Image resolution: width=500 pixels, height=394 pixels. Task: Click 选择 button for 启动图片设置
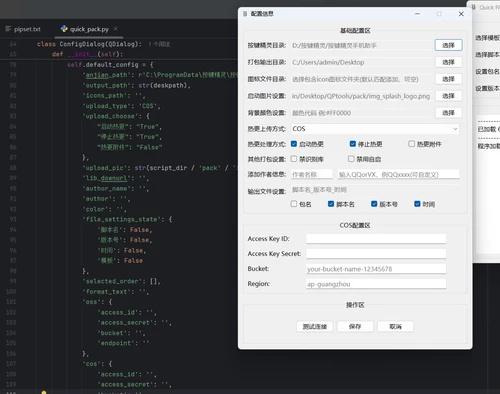[x=448, y=96]
